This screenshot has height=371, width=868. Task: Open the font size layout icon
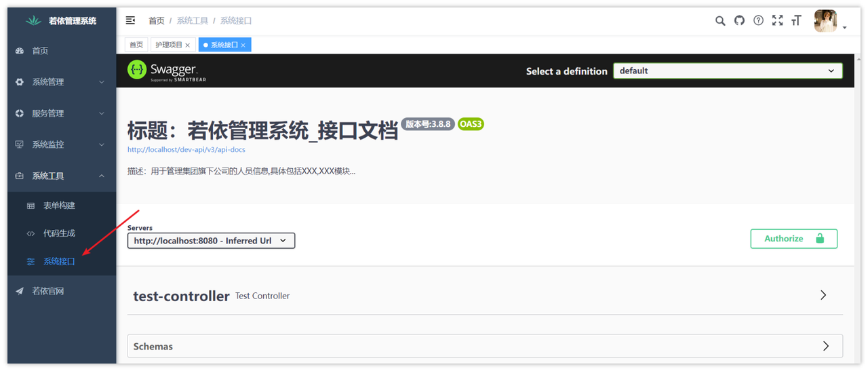pyautogui.click(x=796, y=21)
